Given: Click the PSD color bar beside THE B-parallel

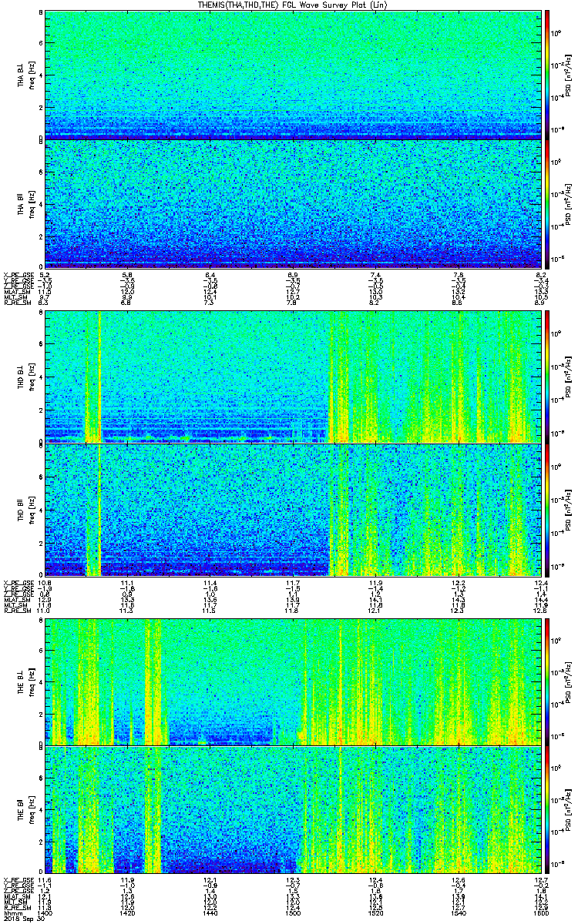Looking at the screenshot, I should click(x=547, y=809).
